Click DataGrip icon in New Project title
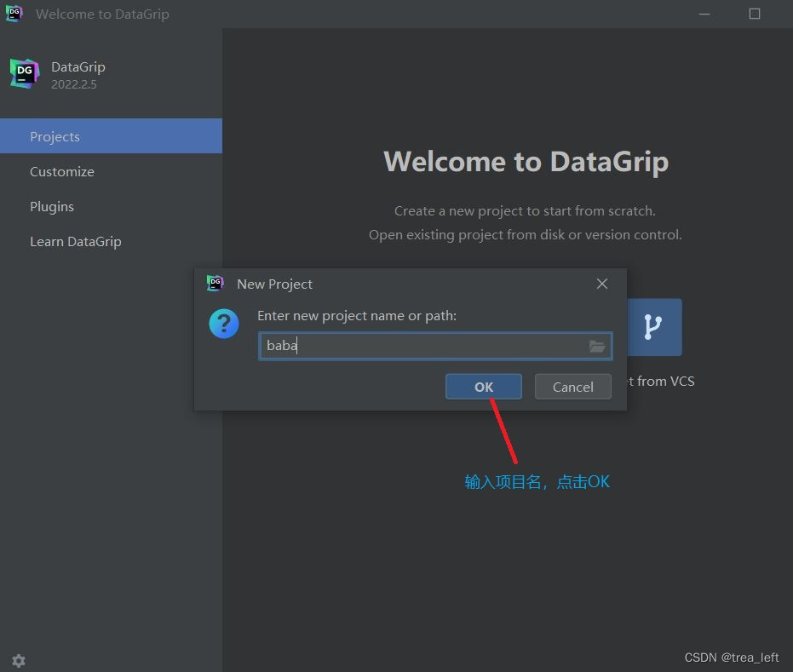The width and height of the screenshot is (793, 672). 215,283
